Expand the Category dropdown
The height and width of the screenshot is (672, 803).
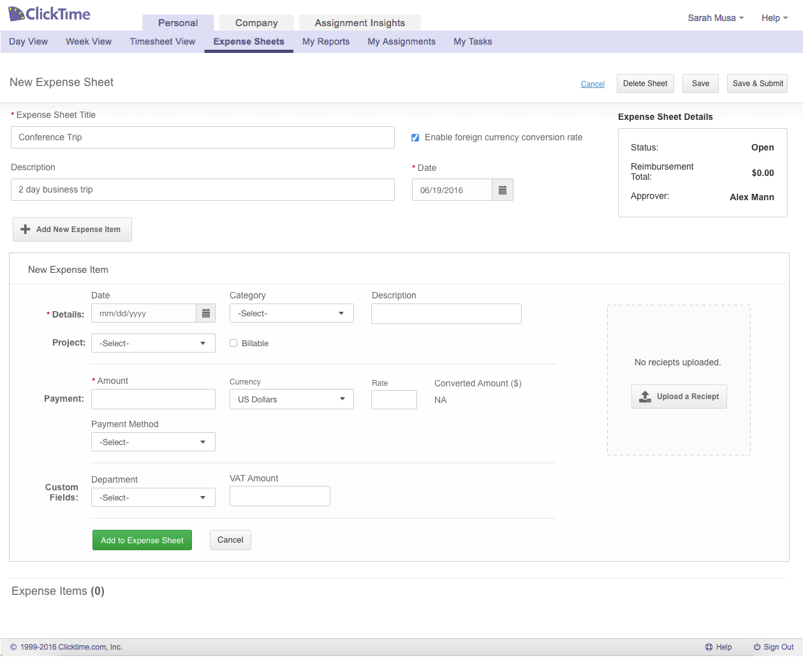(291, 314)
